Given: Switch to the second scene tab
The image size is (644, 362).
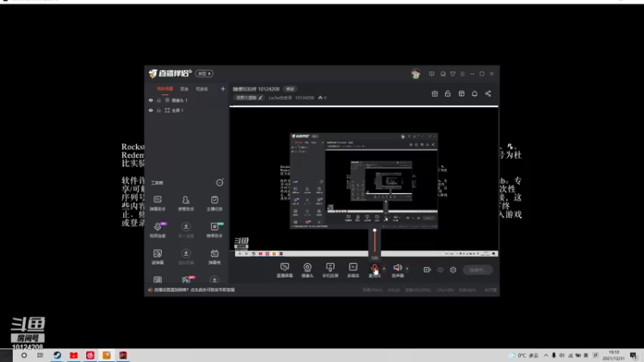Looking at the screenshot, I should [x=184, y=88].
